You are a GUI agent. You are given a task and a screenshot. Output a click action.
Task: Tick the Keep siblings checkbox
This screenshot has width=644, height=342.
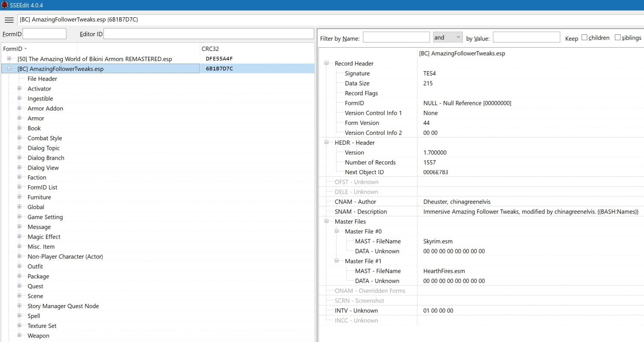click(618, 37)
